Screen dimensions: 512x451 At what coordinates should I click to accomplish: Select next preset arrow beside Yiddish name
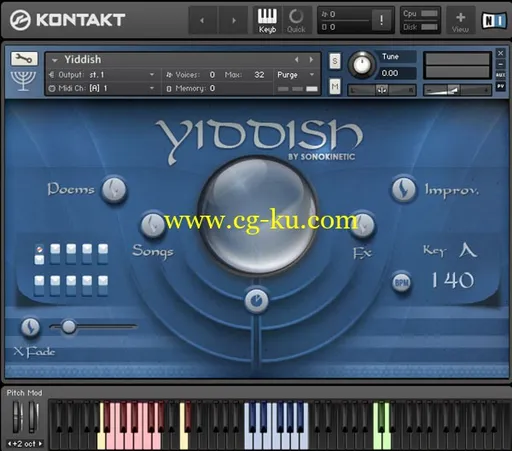tap(311, 60)
